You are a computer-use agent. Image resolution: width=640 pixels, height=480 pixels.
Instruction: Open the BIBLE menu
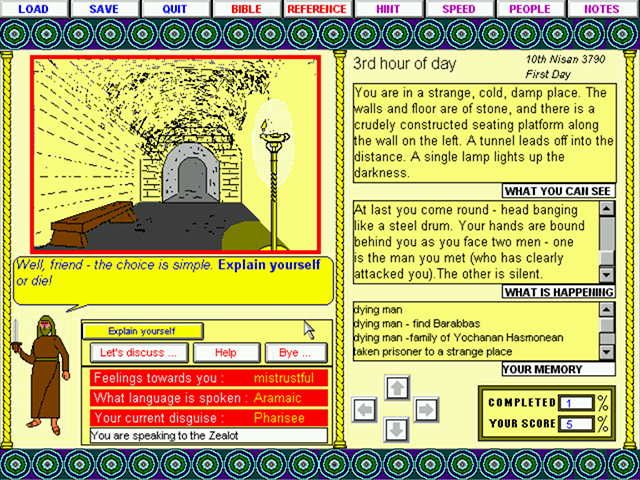coord(246,9)
